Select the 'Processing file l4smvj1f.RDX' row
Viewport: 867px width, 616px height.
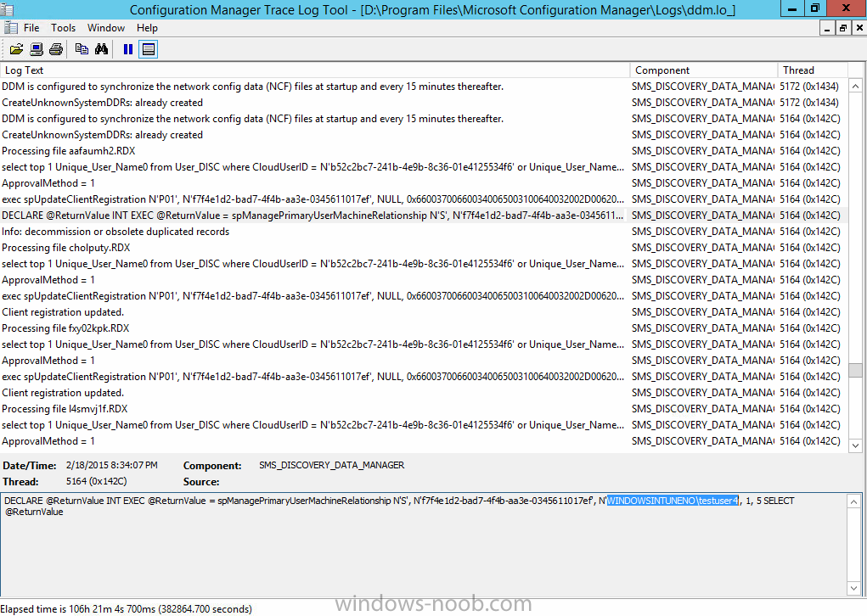424,409
